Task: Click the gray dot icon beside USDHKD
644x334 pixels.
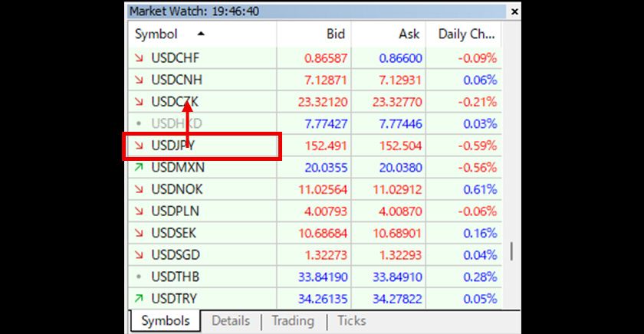Action: pyautogui.click(x=138, y=123)
